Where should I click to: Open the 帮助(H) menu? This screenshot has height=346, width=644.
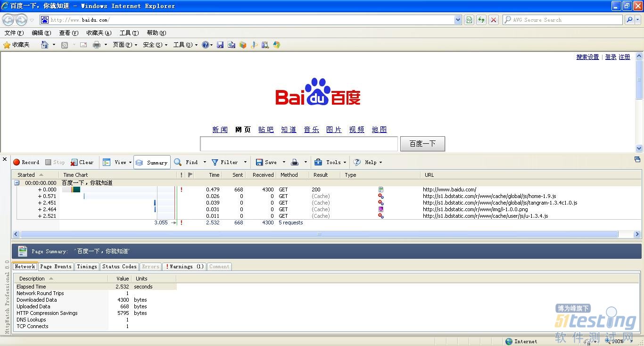click(157, 33)
